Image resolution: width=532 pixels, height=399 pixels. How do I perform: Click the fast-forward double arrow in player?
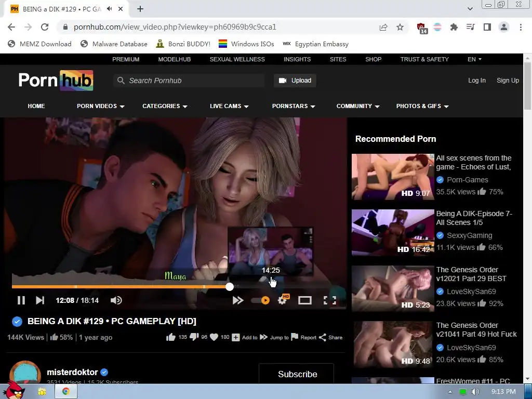tap(238, 300)
